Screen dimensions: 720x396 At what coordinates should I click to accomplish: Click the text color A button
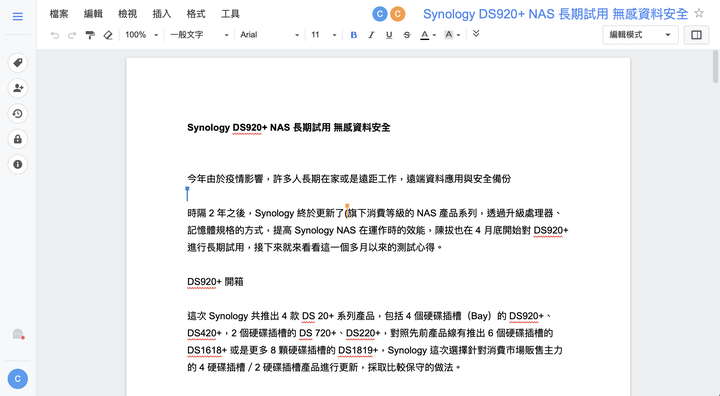point(425,35)
